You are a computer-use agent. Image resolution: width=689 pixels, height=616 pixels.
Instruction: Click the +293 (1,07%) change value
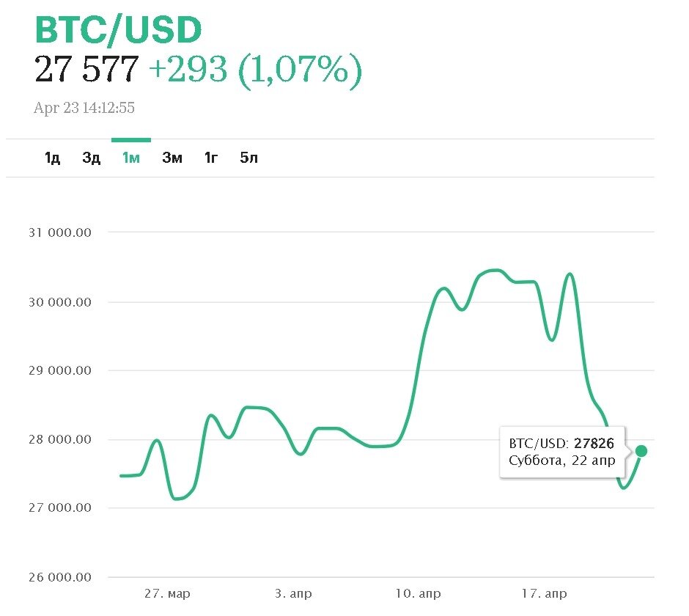click(255, 70)
